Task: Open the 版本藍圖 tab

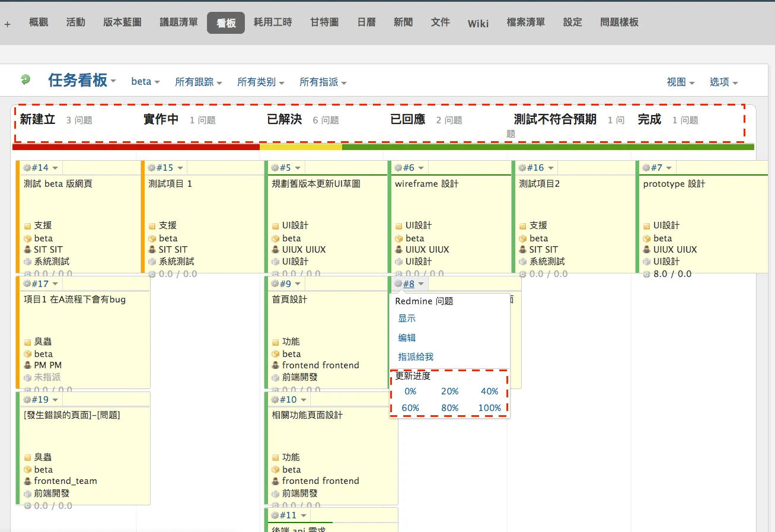Action: [x=122, y=23]
